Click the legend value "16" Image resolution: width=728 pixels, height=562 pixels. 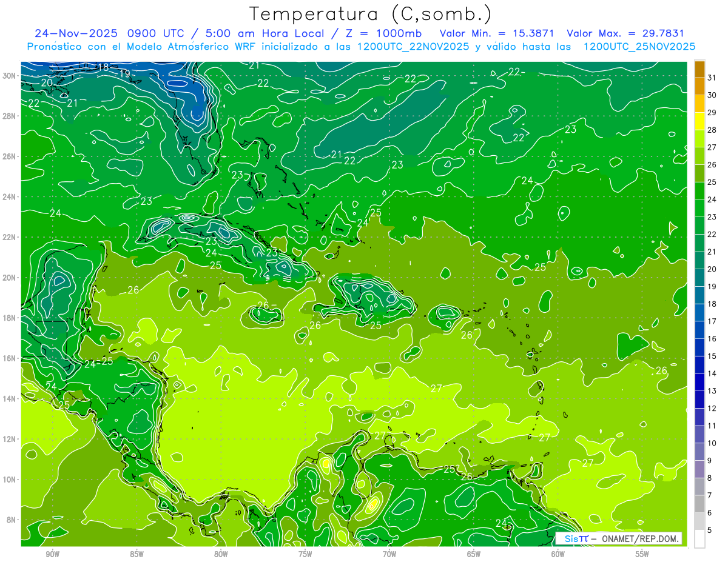pos(712,339)
